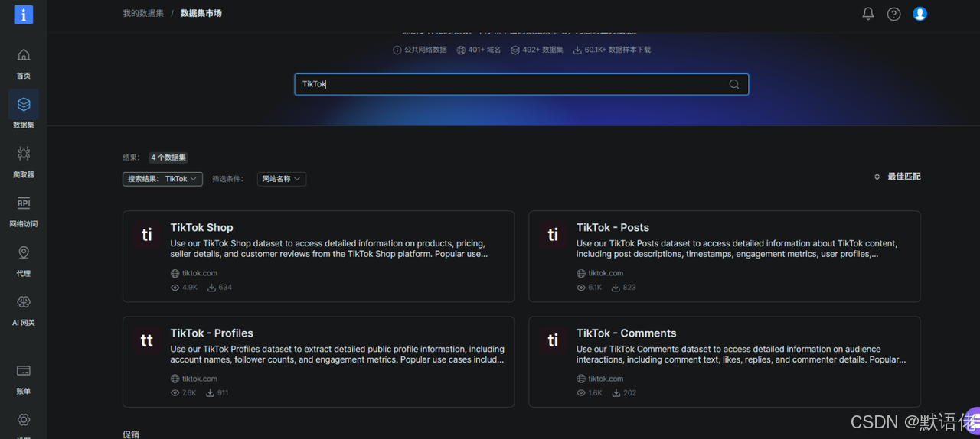Click tiktok.com domain on TikTok - Profiles card
This screenshot has height=439, width=980.
point(200,379)
